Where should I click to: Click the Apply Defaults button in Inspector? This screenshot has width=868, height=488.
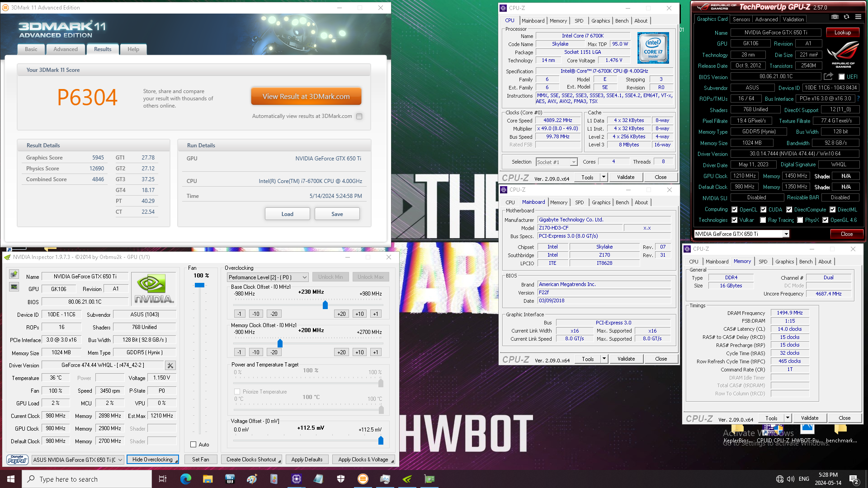(307, 460)
